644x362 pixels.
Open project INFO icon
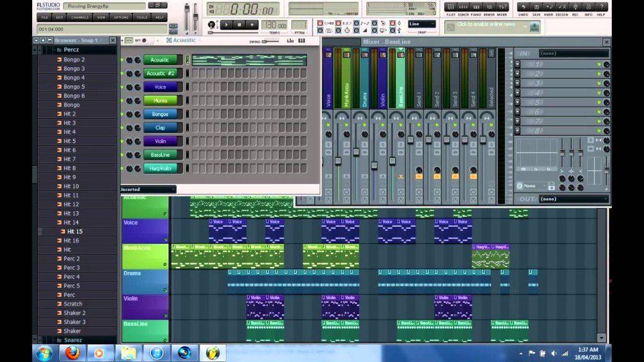point(589,6)
